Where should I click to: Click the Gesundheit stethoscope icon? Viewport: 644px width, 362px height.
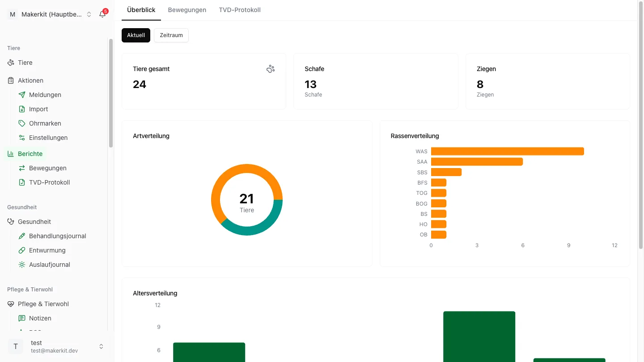[x=11, y=222]
